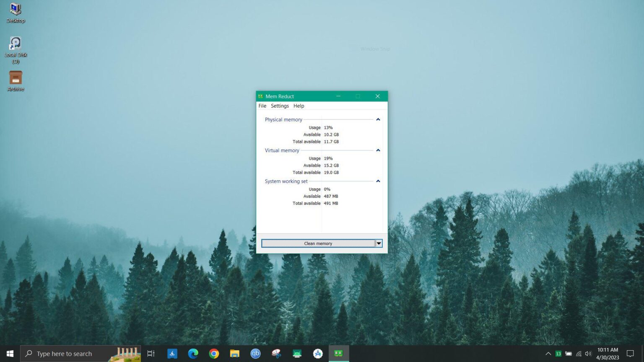Screen dimensions: 644x362
Task: Launch Microsoft Edge from the taskbar
Action: click(x=193, y=353)
